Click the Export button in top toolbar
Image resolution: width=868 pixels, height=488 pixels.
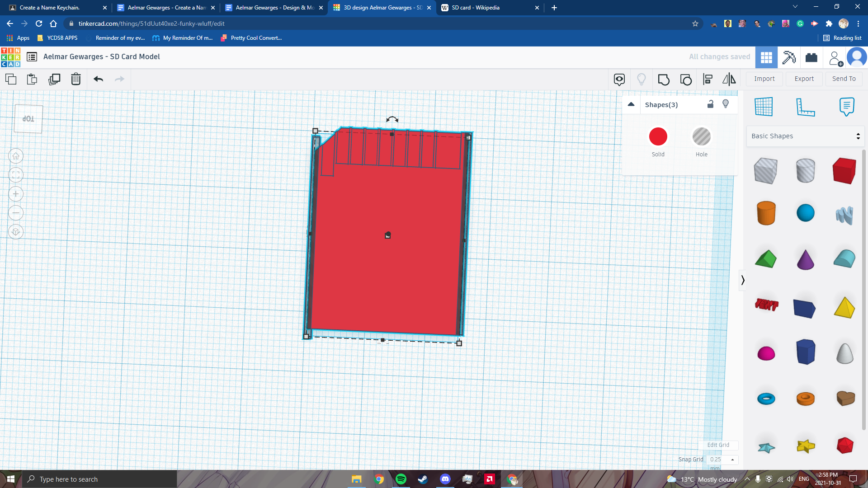click(x=804, y=78)
